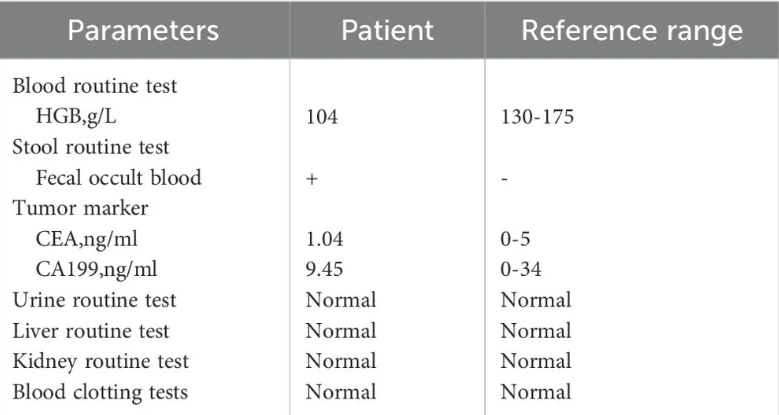
Task: Click the 0-34 reference range cell
Action: [x=521, y=269]
